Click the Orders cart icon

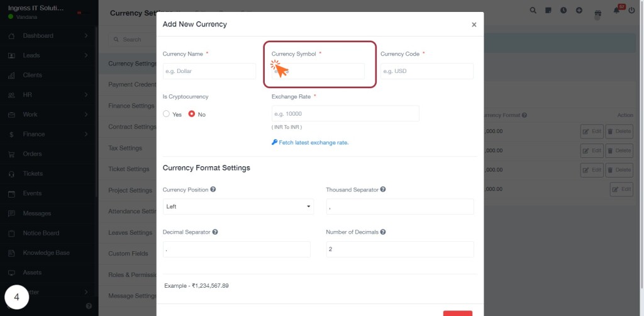pyautogui.click(x=11, y=154)
